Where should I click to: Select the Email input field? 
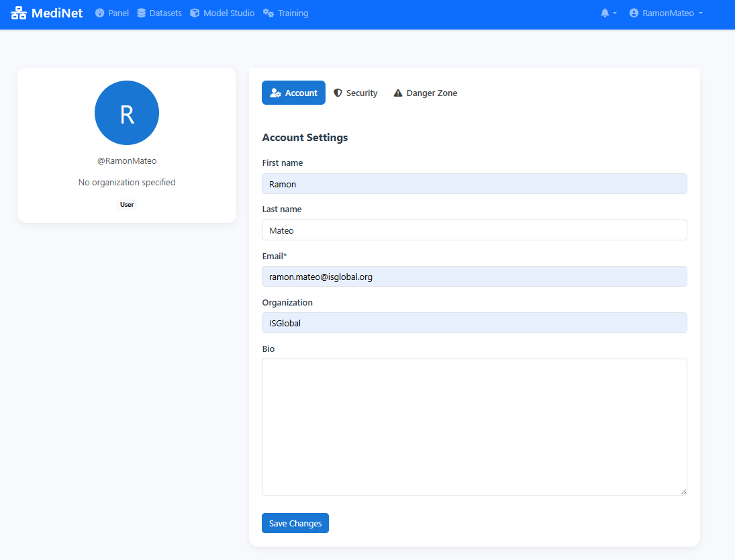(474, 276)
